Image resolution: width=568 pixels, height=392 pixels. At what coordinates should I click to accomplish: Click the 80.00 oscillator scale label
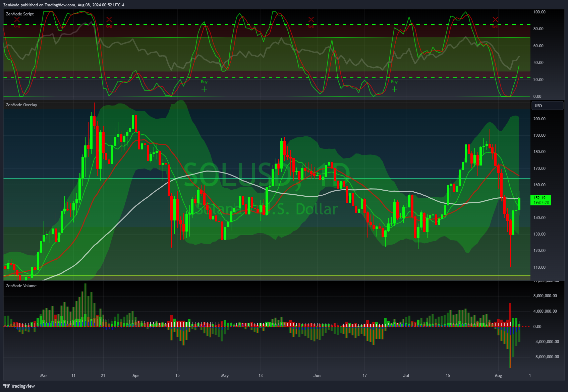[x=538, y=29]
